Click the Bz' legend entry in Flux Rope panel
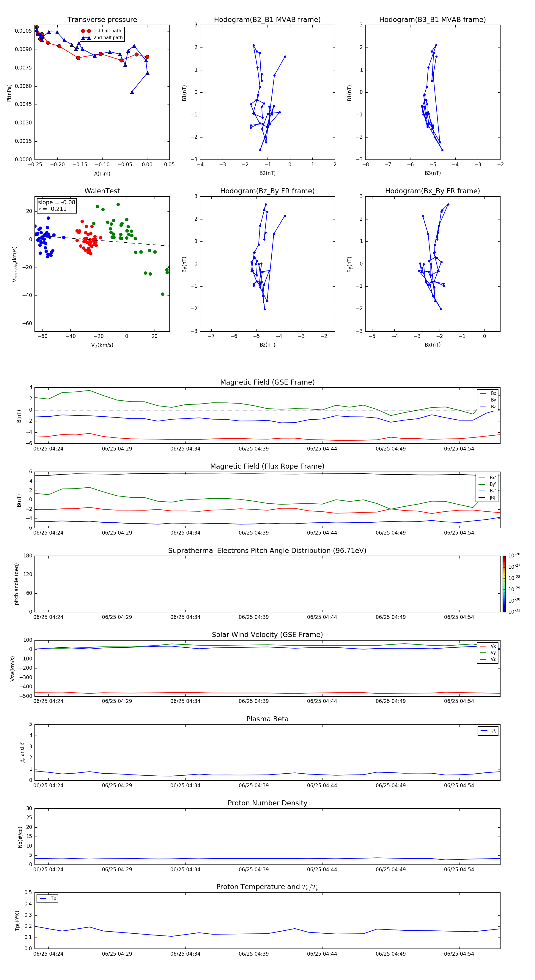 point(487,491)
